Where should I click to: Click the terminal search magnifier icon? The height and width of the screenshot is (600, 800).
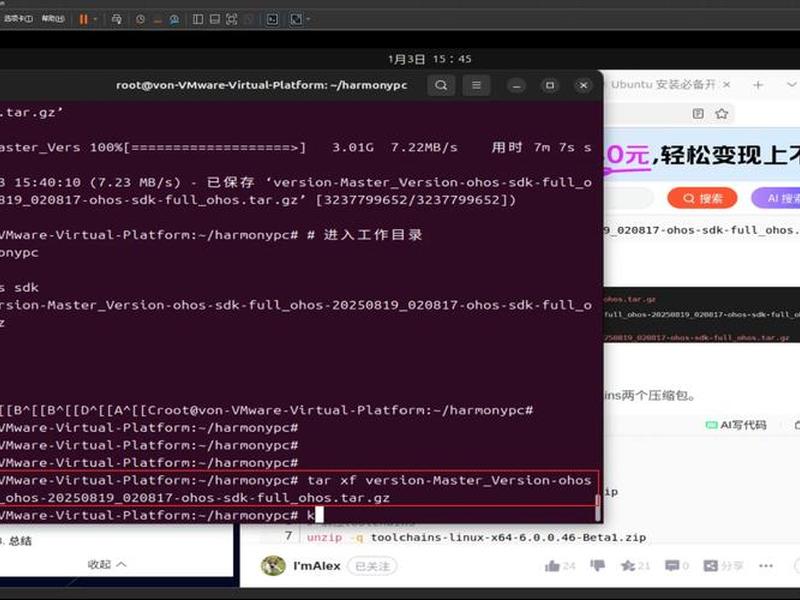[x=441, y=85]
